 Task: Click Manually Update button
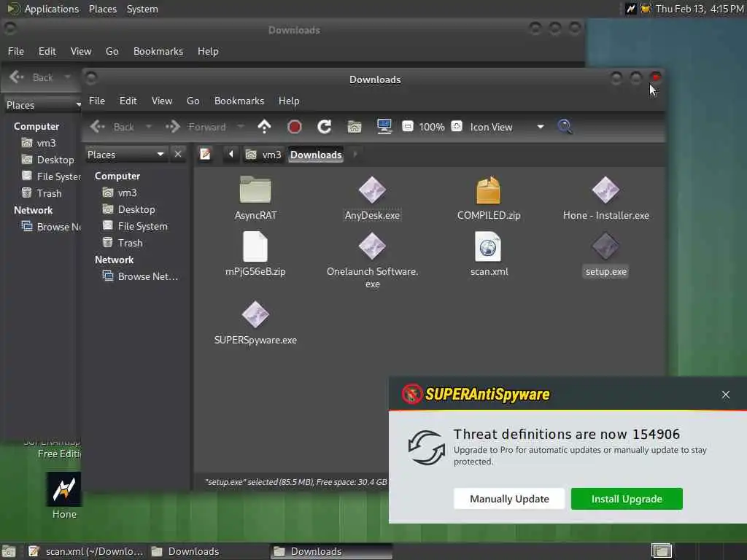509,499
